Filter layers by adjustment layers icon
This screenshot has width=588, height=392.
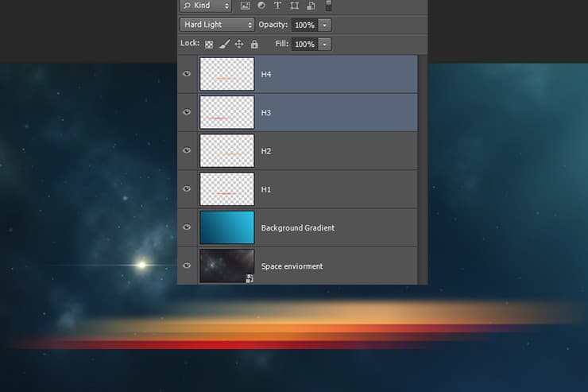click(x=261, y=6)
